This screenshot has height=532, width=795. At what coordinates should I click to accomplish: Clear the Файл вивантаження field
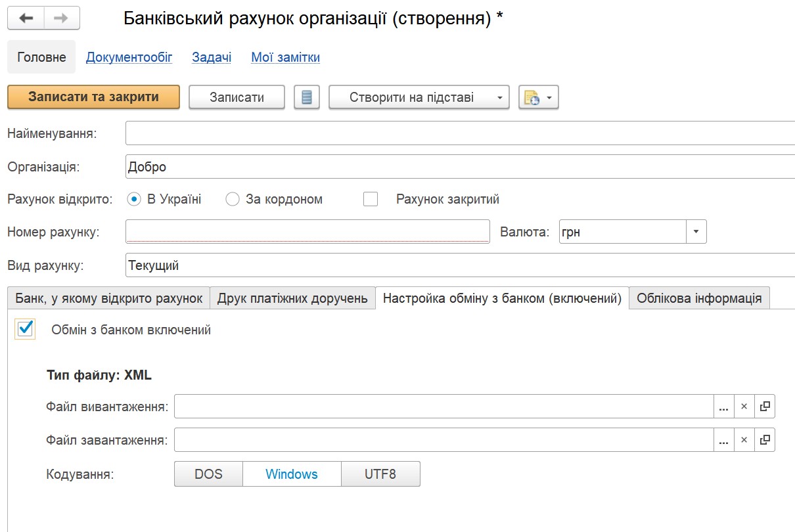click(x=744, y=407)
